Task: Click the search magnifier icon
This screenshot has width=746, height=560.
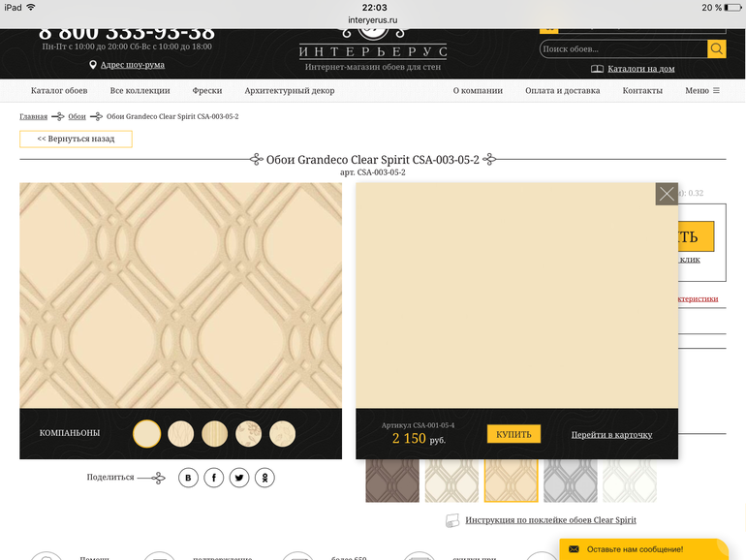Action: (716, 49)
